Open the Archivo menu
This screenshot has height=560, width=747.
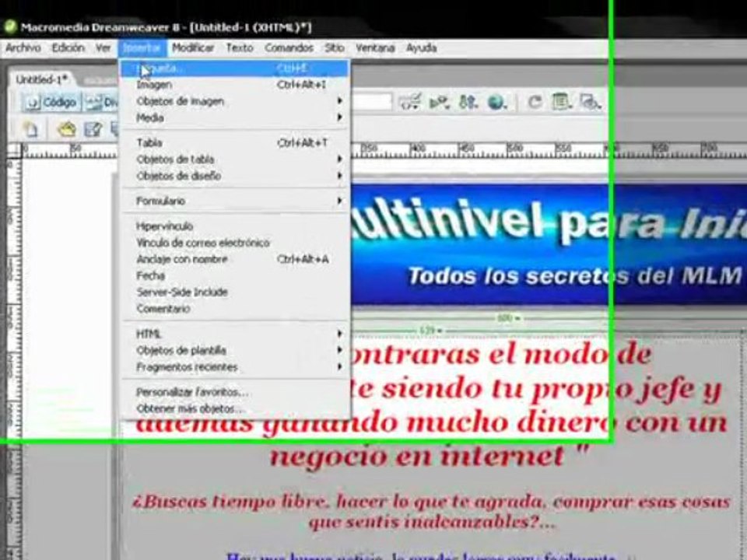(x=23, y=48)
